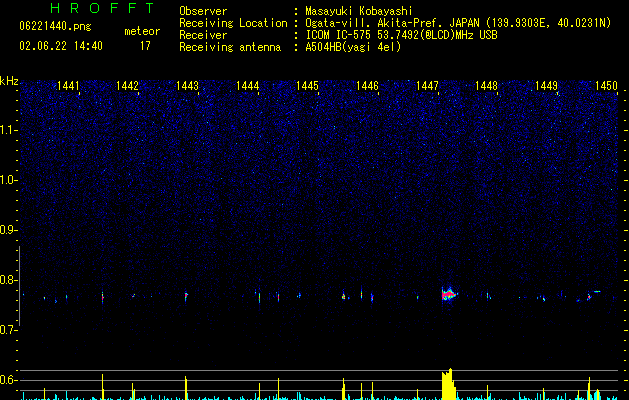Click the 0.7 kHz axis label
This screenshot has height=400, width=629.
pyautogui.click(x=9, y=330)
